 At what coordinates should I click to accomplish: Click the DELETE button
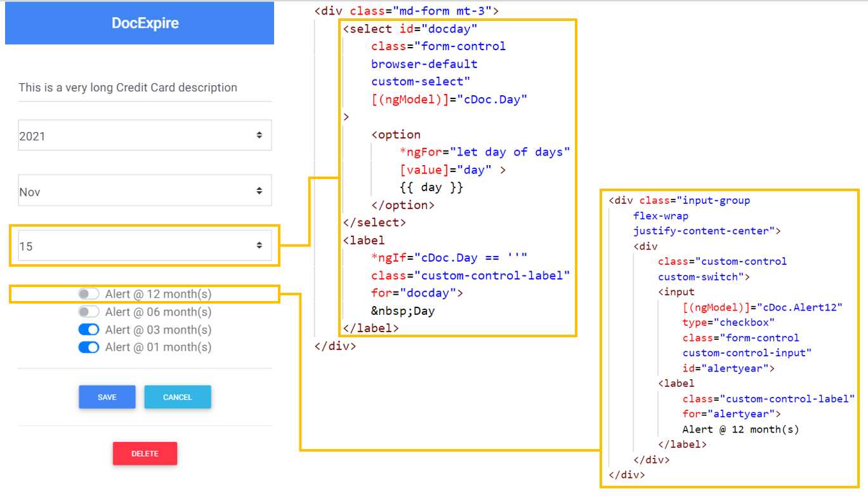point(145,453)
